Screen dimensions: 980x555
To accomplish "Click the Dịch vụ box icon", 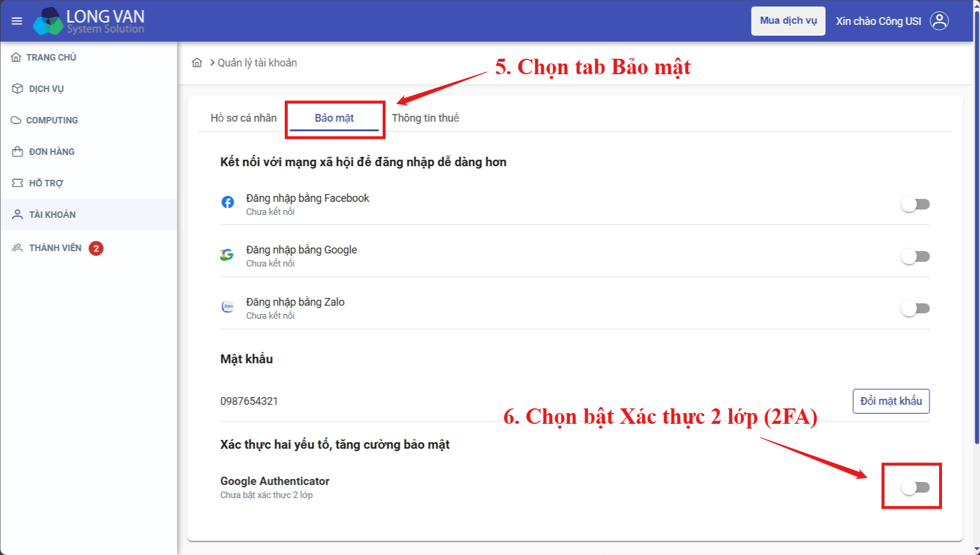I will (x=17, y=88).
